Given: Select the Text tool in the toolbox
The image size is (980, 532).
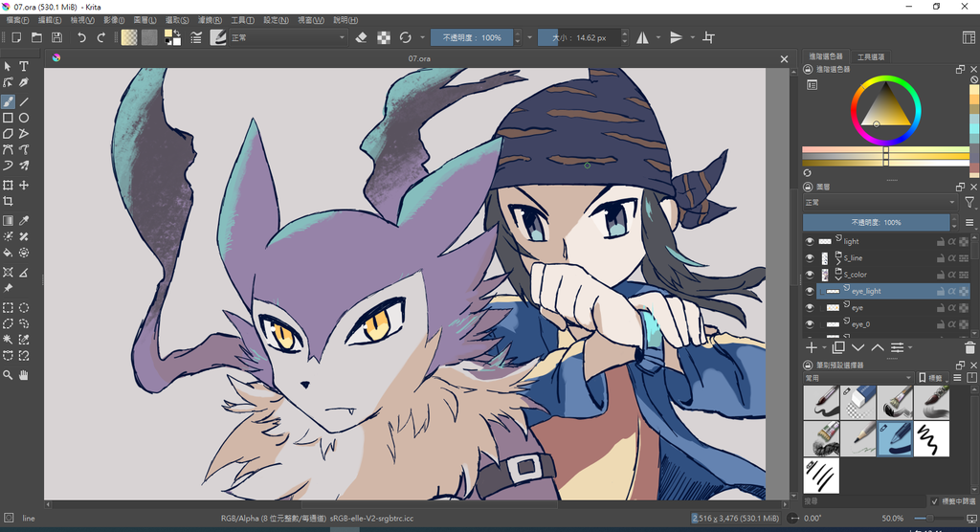Looking at the screenshot, I should click(24, 66).
